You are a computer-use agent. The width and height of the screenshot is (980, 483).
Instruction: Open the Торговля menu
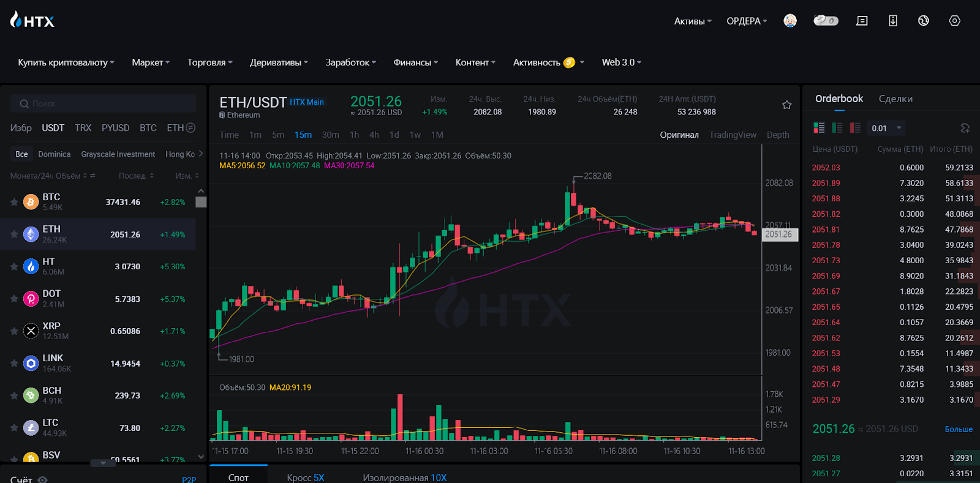click(x=210, y=62)
